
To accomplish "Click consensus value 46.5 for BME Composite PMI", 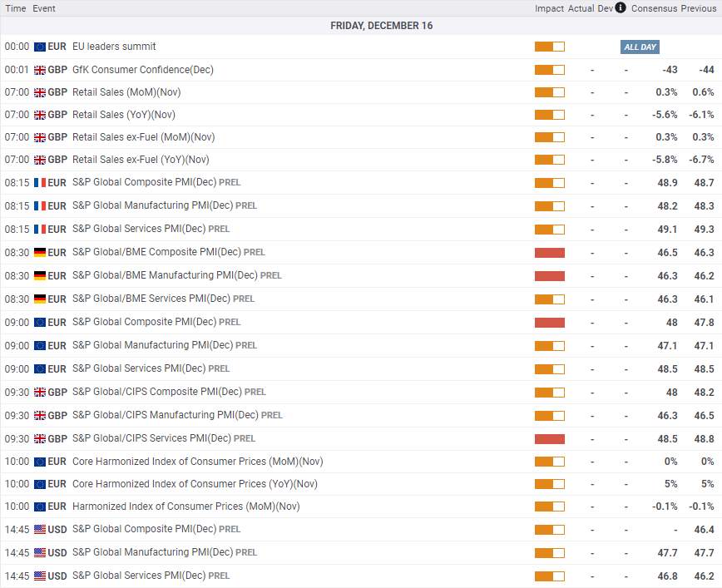I will click(x=667, y=253).
